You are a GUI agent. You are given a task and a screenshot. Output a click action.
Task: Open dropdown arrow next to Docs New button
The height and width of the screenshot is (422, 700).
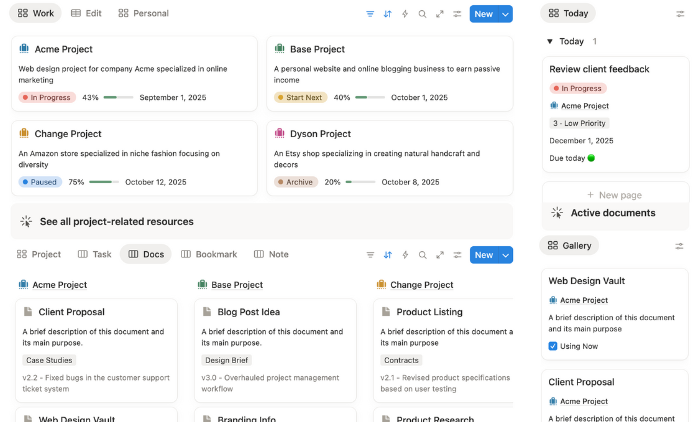pos(506,255)
